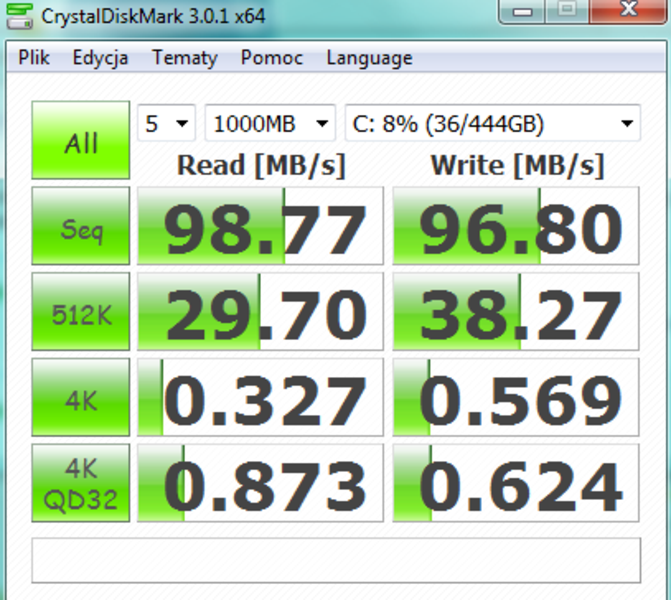The width and height of the screenshot is (671, 600).
Task: Run the 4K random test
Action: [80, 397]
